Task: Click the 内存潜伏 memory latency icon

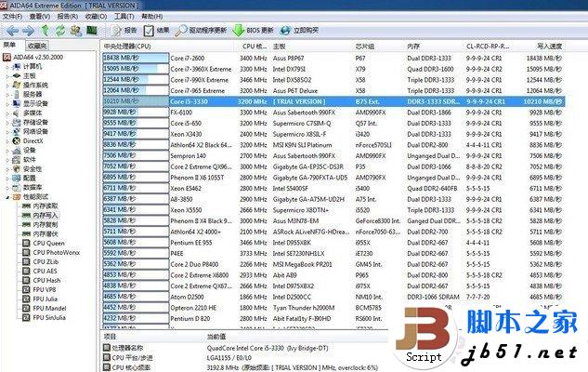Action: coord(26,233)
